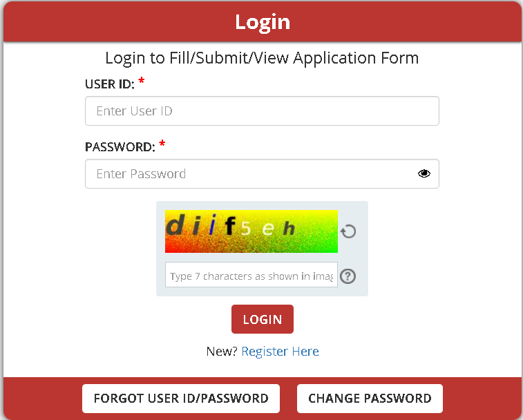
Task: Click the red LOGIN button
Action: (262, 319)
